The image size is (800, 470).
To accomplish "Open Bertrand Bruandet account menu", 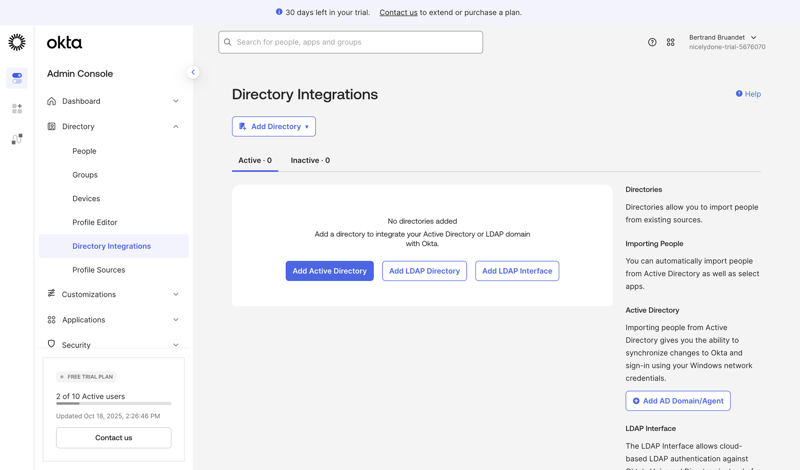I will click(727, 42).
